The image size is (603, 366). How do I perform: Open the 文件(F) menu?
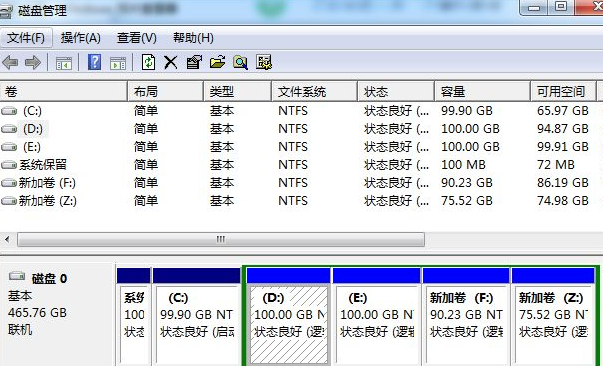point(26,38)
